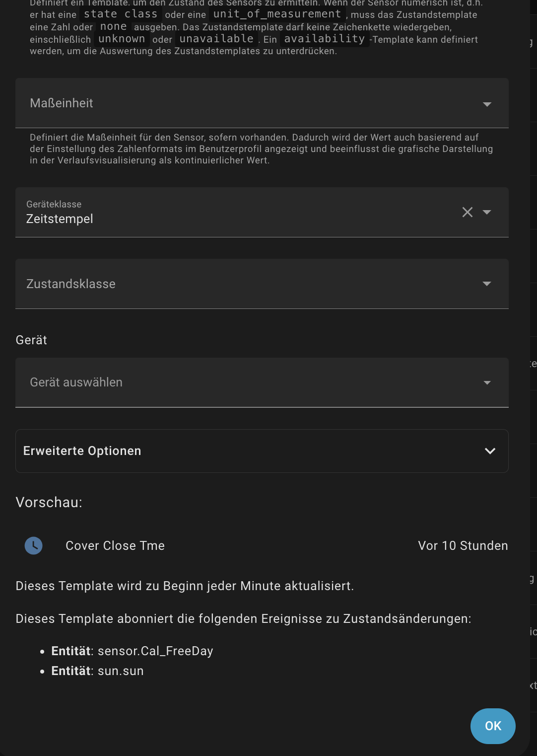The image size is (537, 756).
Task: Expand the Erweiterte Optionen section
Action: pos(262,451)
